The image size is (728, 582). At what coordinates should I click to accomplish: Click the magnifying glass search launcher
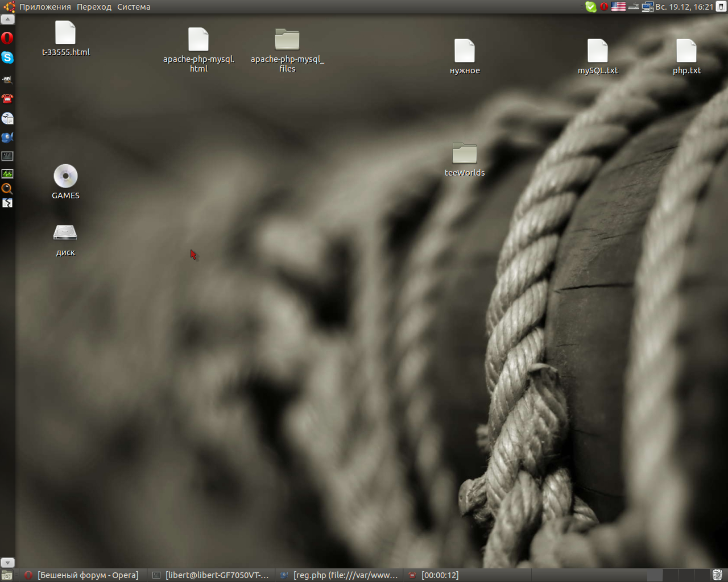coord(7,189)
